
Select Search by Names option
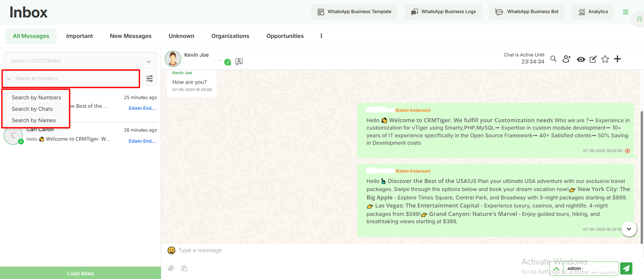[x=34, y=120]
